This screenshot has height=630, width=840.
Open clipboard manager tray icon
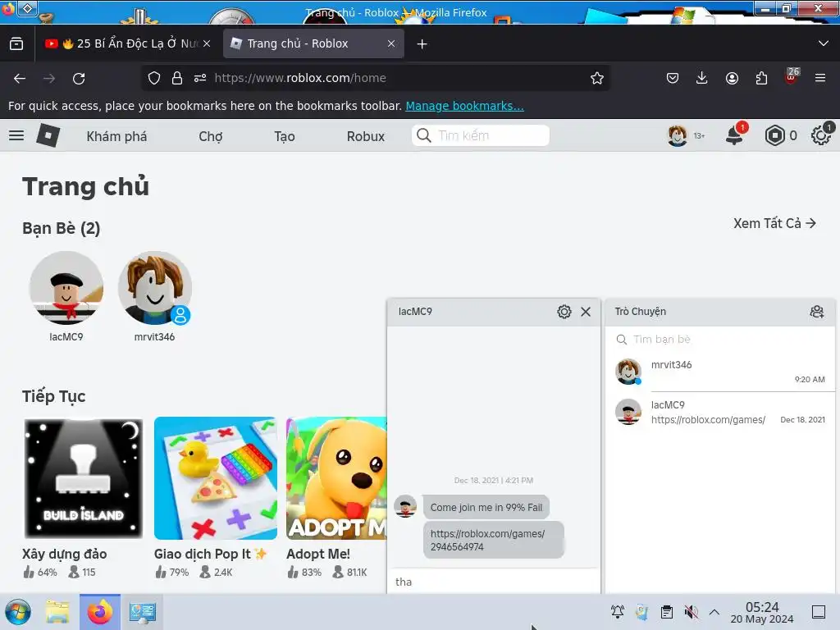[x=666, y=612]
